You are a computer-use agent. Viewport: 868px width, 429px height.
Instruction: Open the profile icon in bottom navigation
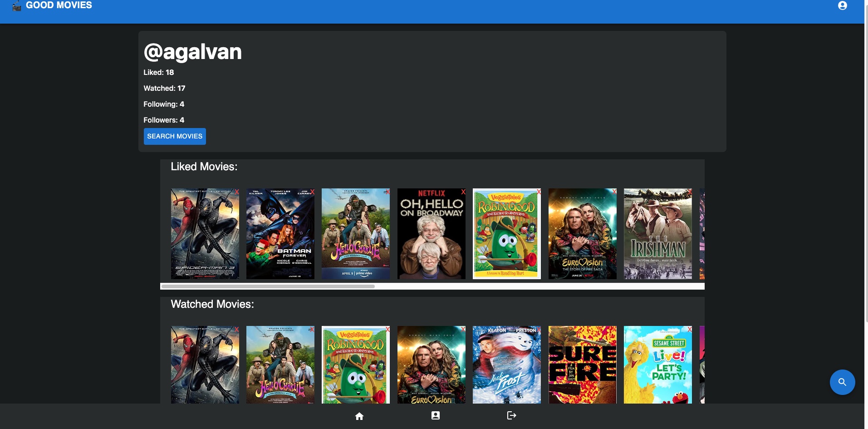pos(435,415)
